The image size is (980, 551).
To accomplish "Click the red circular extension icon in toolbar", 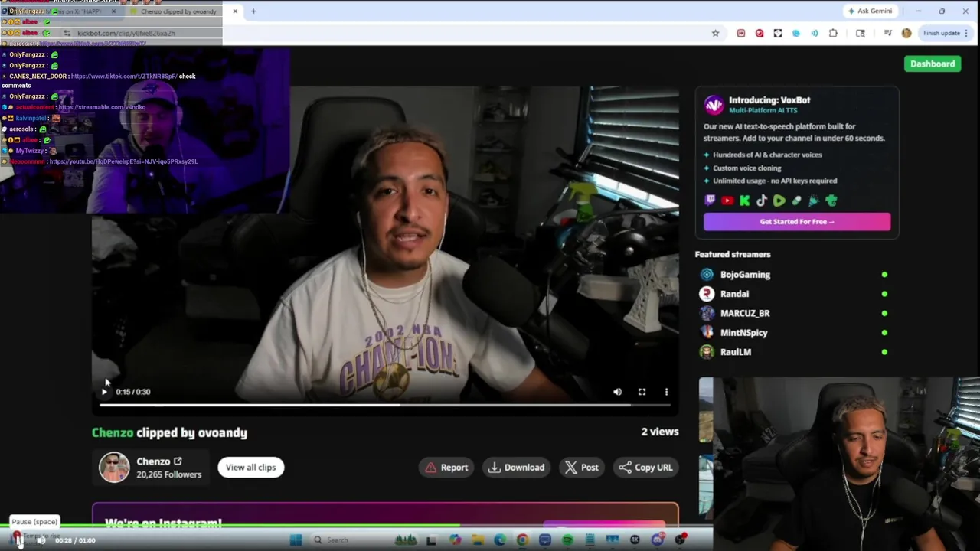I will (759, 33).
